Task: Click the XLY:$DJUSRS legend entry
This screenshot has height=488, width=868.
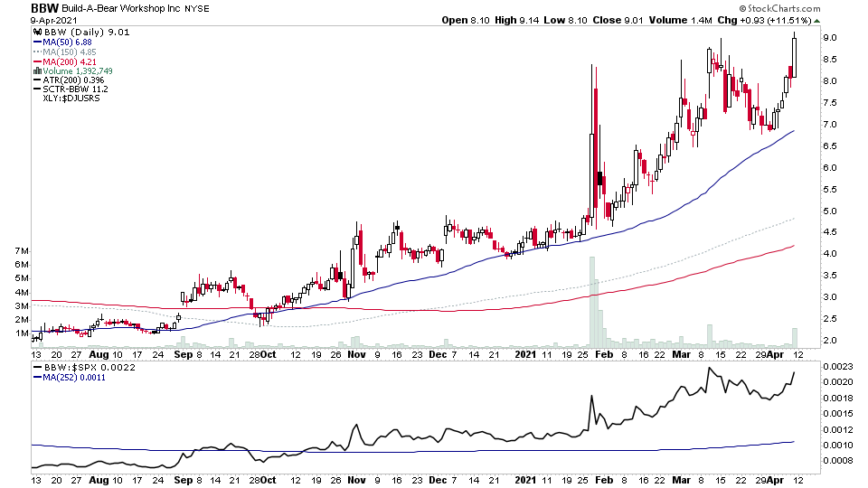Action: point(71,98)
